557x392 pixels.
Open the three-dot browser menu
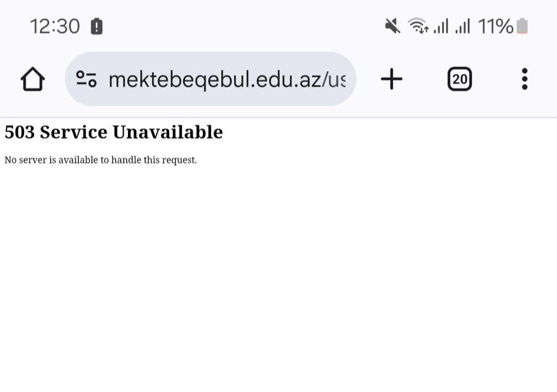[x=524, y=79]
